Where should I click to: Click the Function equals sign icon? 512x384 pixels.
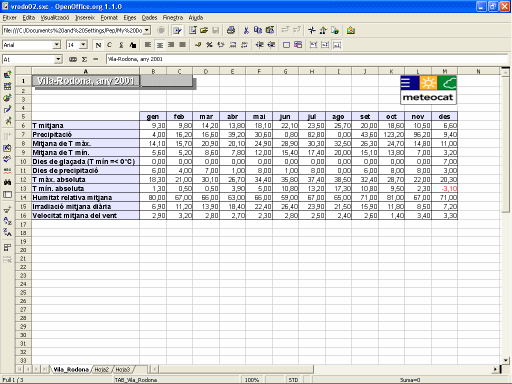click(96, 59)
